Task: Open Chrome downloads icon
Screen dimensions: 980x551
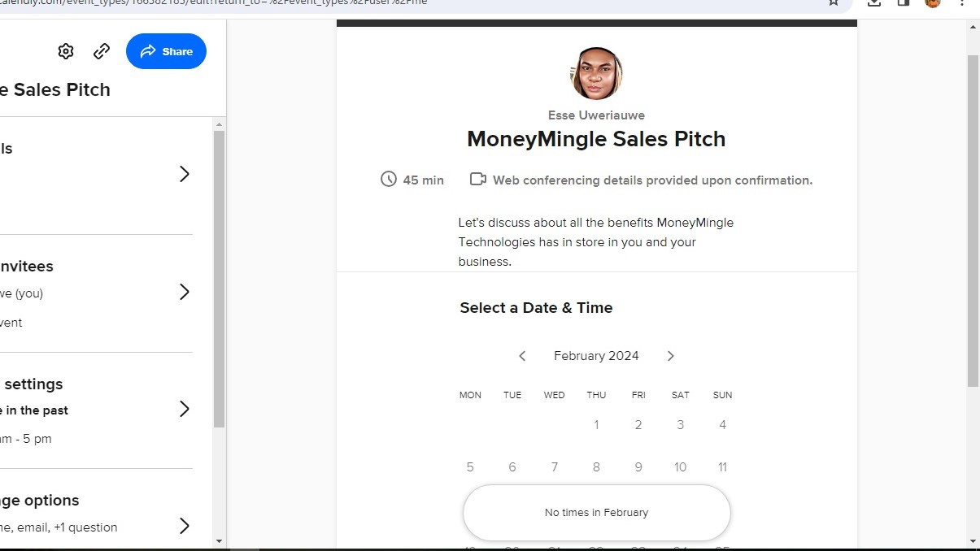Action: pos(874,3)
